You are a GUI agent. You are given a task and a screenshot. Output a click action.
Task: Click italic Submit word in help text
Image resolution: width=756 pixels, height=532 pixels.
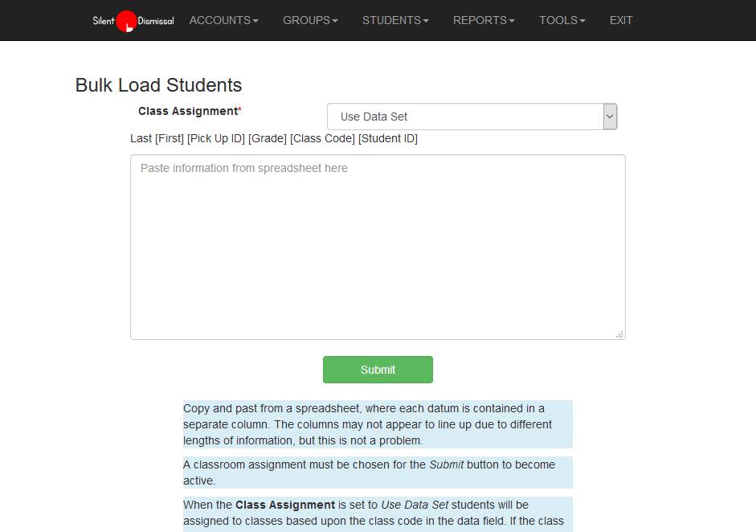point(447,464)
